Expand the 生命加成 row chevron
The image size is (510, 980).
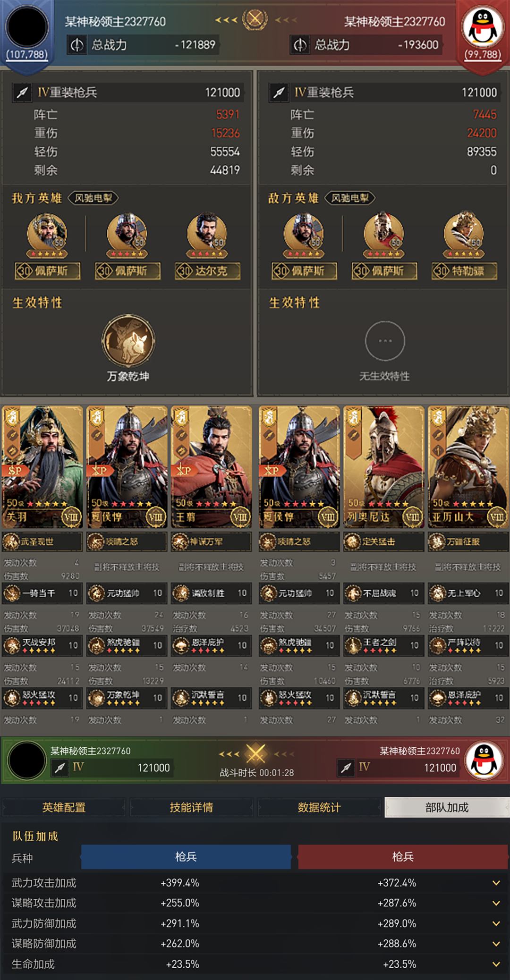pos(496,964)
